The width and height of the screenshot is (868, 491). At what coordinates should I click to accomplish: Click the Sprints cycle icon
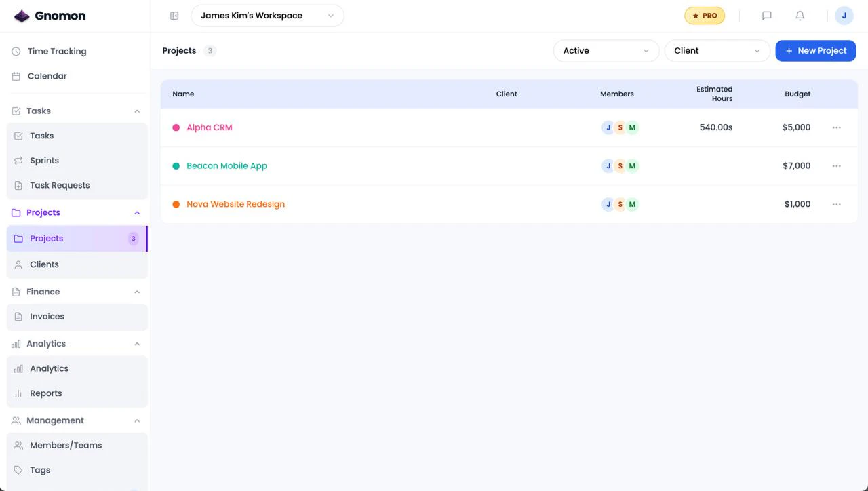pyautogui.click(x=18, y=161)
